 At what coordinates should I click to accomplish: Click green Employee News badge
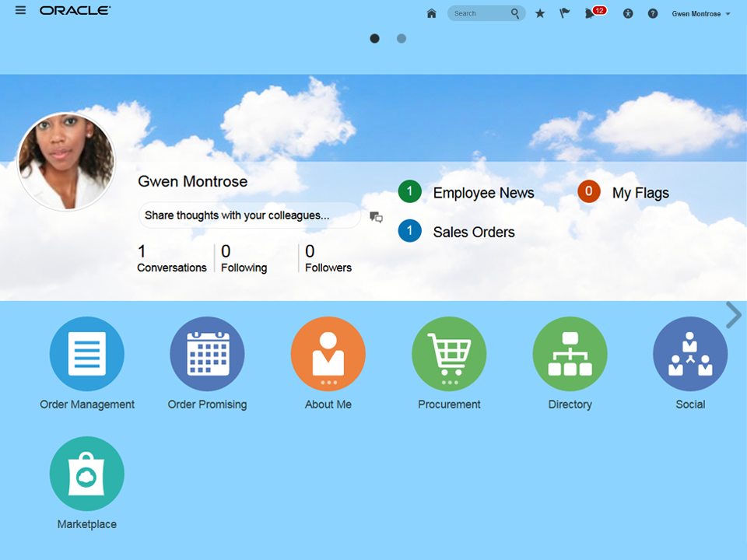410,192
